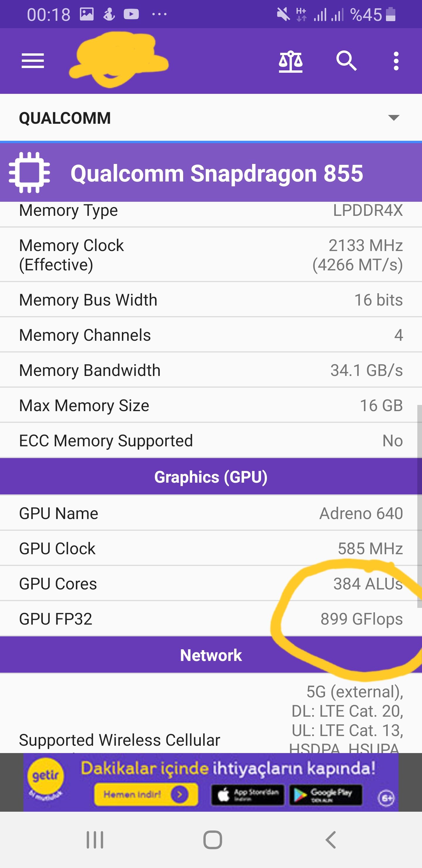Select the Memory Bandwidth row
The width and height of the screenshot is (422, 868).
[x=211, y=370]
